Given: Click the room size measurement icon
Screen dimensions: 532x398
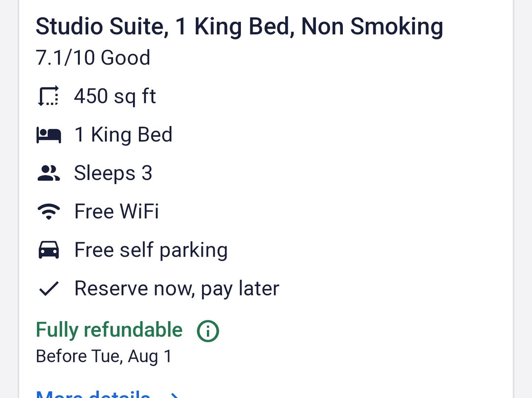Looking at the screenshot, I should tap(48, 96).
